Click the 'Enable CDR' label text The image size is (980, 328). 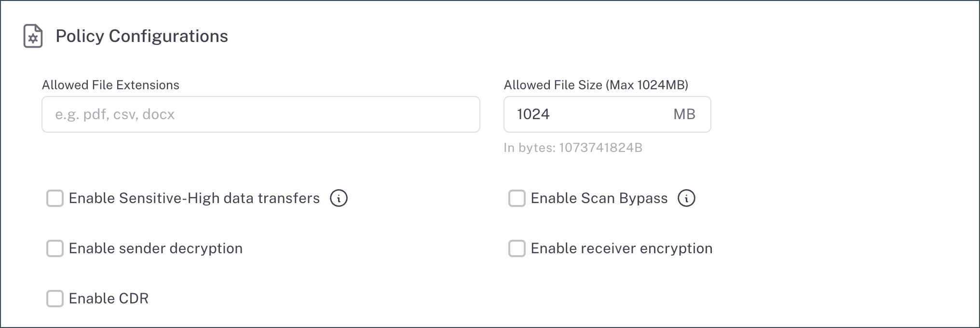pyautogui.click(x=109, y=299)
